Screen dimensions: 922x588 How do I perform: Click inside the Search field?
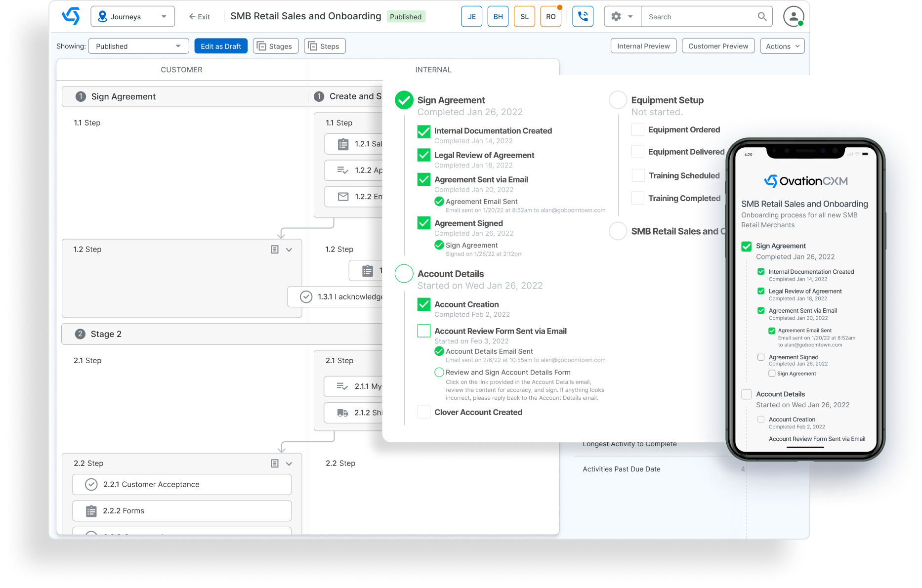coord(702,16)
